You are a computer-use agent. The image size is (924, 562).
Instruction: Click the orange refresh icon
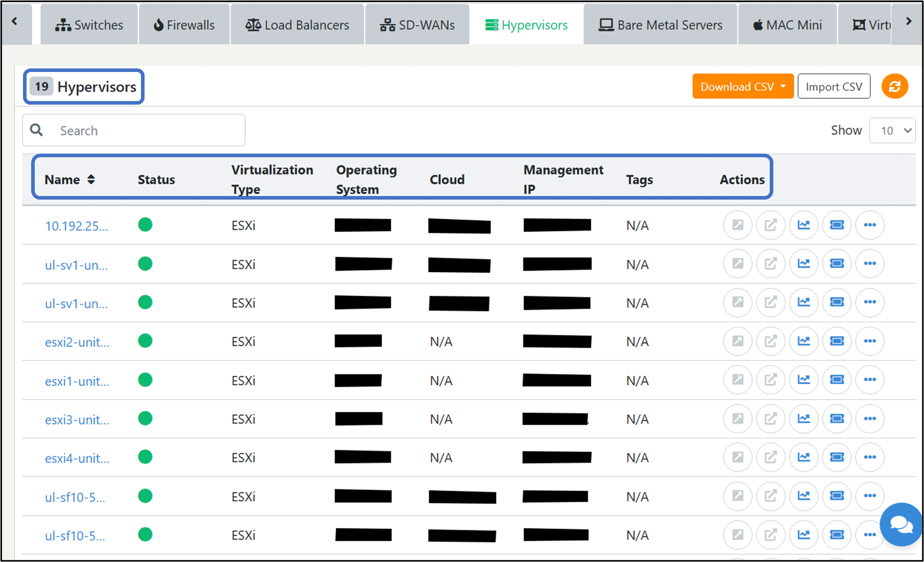(894, 86)
